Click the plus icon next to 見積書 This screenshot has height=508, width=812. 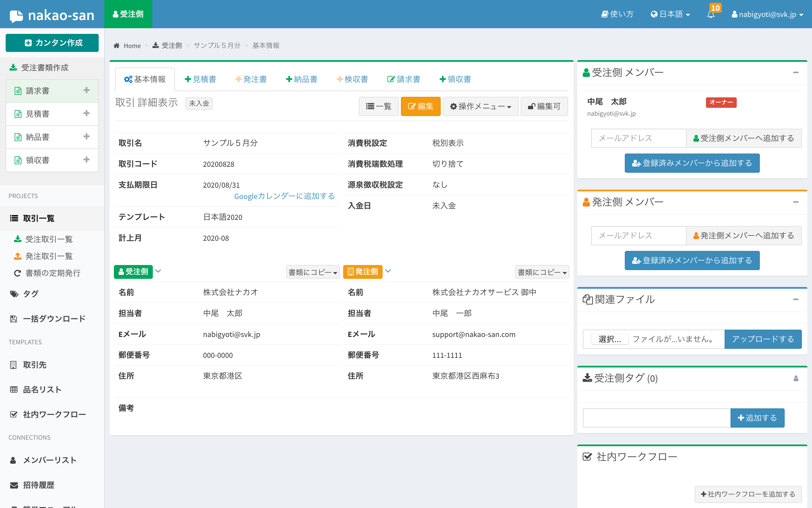click(x=87, y=113)
